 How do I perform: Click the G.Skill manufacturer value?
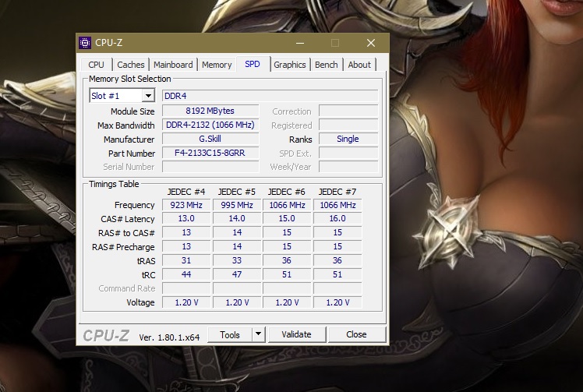coord(210,139)
